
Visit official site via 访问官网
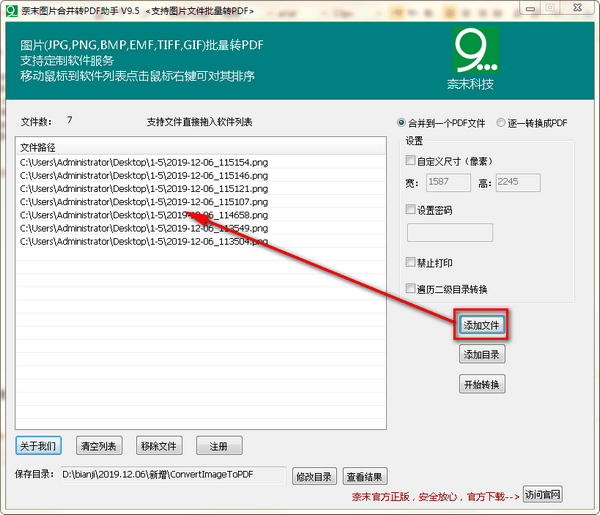pyautogui.click(x=543, y=495)
